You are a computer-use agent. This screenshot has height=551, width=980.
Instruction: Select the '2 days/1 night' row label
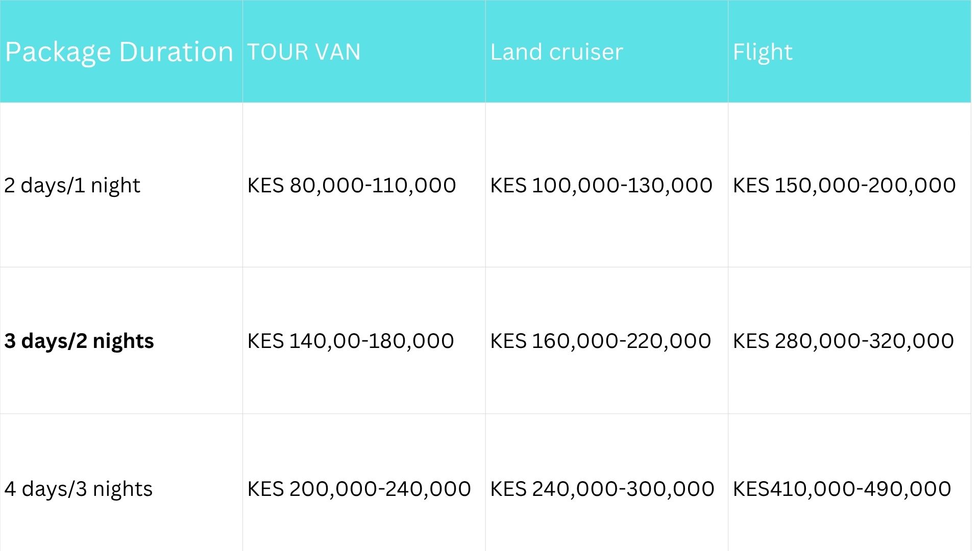point(72,185)
